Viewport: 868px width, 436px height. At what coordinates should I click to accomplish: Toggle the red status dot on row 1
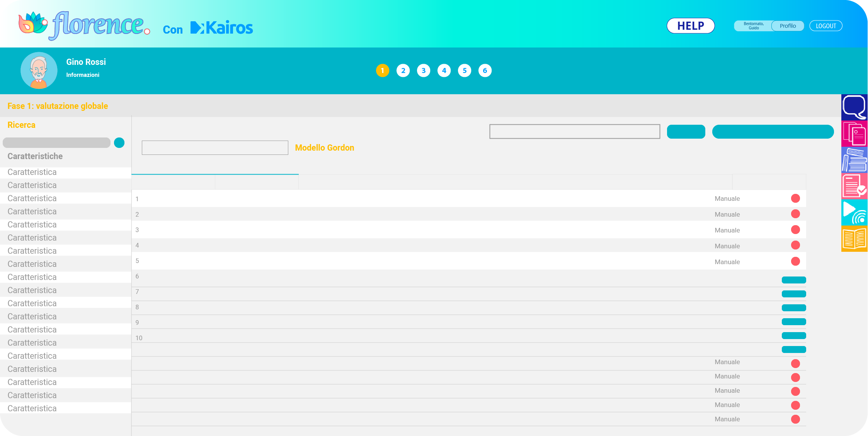[x=795, y=198]
